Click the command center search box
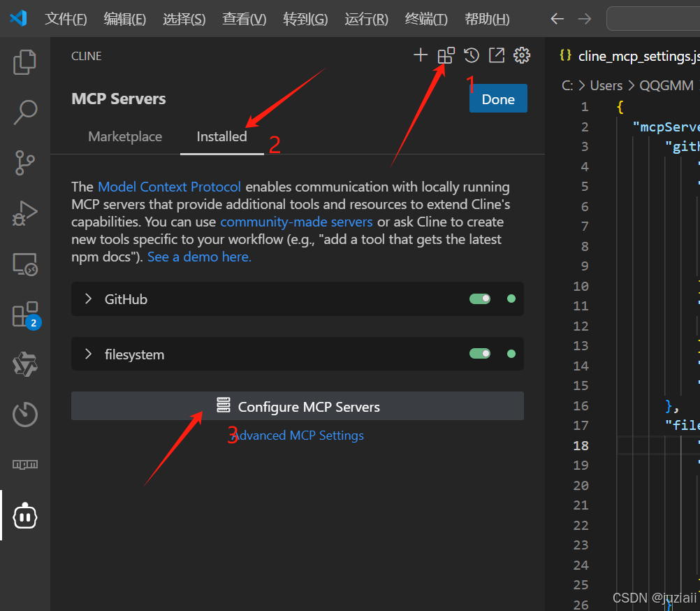The image size is (700, 611). click(653, 19)
